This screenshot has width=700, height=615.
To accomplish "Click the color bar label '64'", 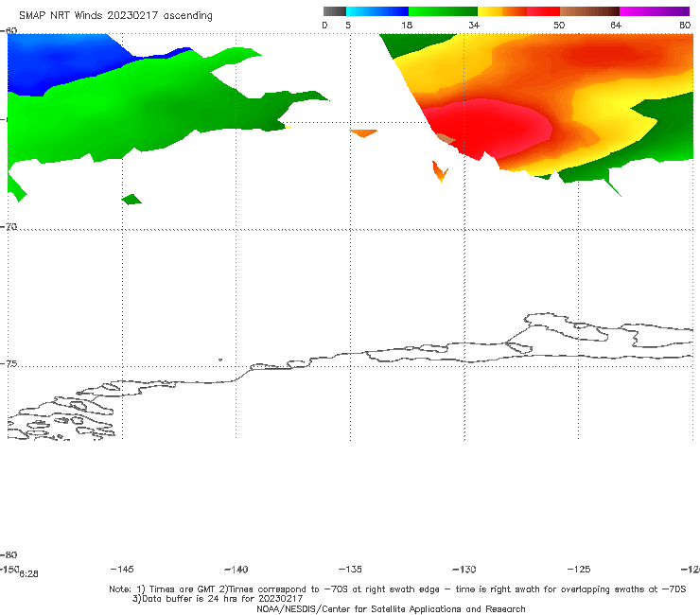I will pyautogui.click(x=616, y=25).
